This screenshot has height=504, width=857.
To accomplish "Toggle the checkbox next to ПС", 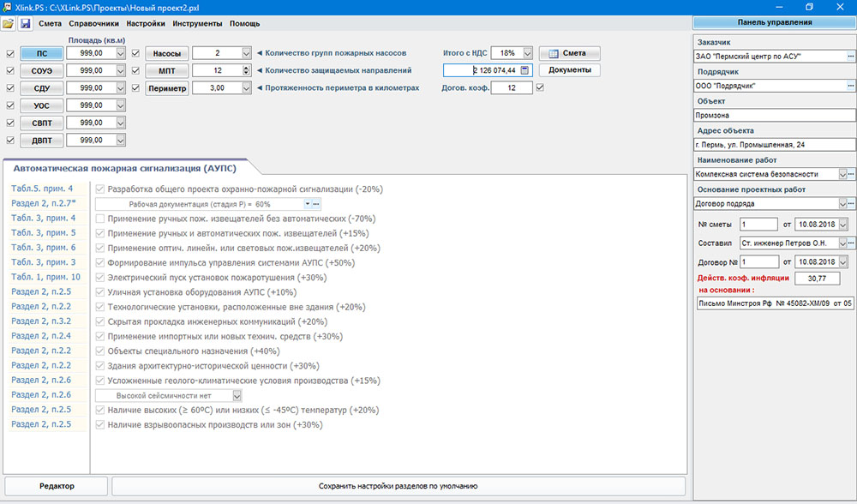I will click(10, 53).
